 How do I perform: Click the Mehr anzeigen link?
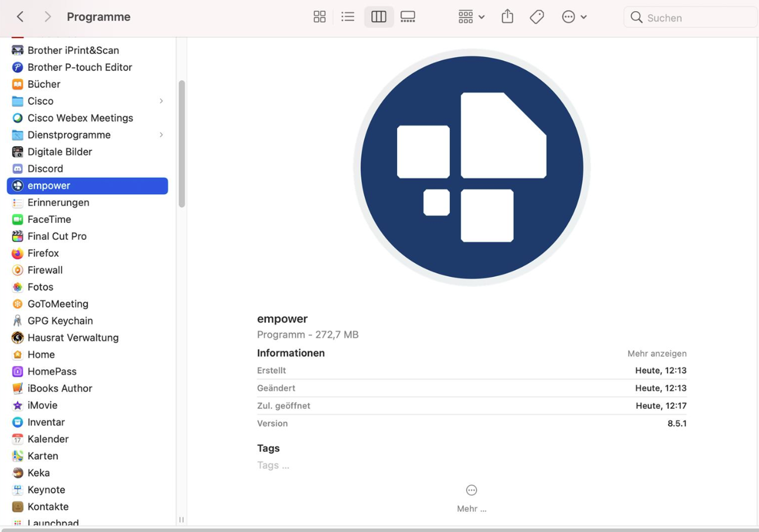(657, 354)
